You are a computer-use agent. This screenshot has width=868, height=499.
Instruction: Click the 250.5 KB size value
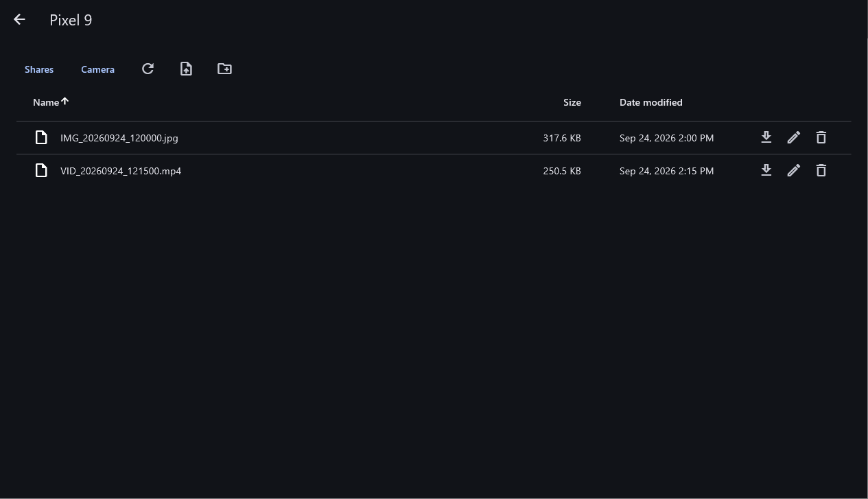562,171
